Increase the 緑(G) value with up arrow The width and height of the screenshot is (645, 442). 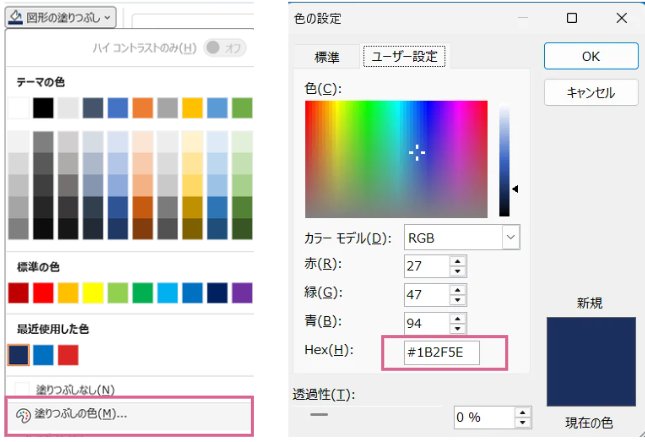pos(458,290)
